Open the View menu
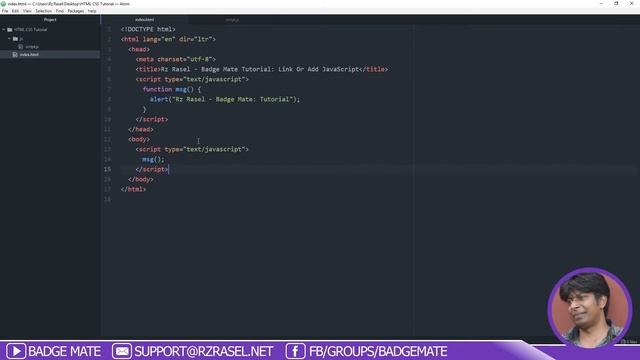The image size is (640, 360). point(27,11)
